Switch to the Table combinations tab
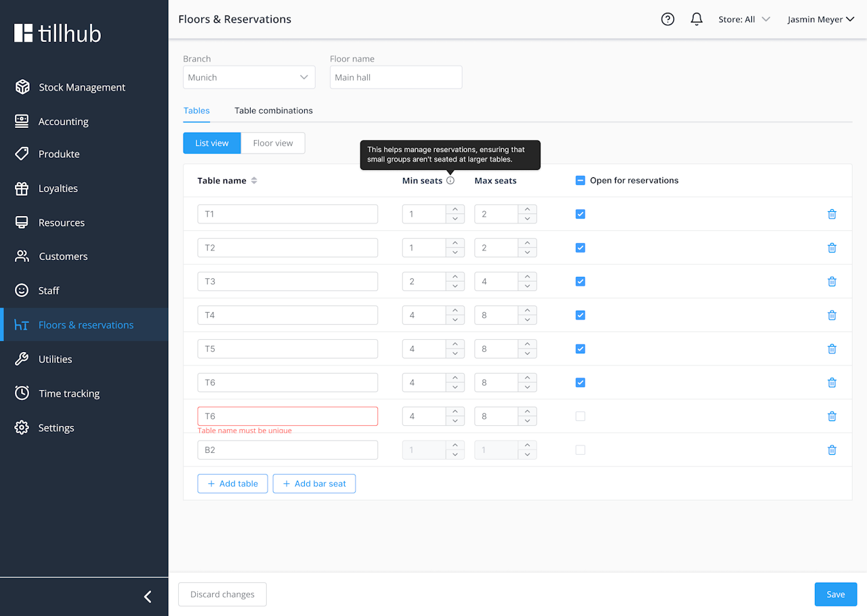 click(274, 110)
